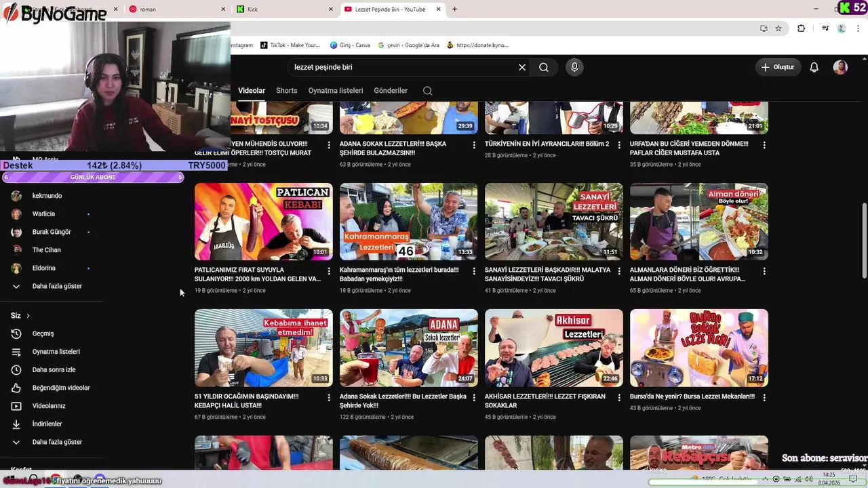Image resolution: width=868 pixels, height=488 pixels.
Task: Open options for Bursa'da Ne yenir video
Action: 764,397
